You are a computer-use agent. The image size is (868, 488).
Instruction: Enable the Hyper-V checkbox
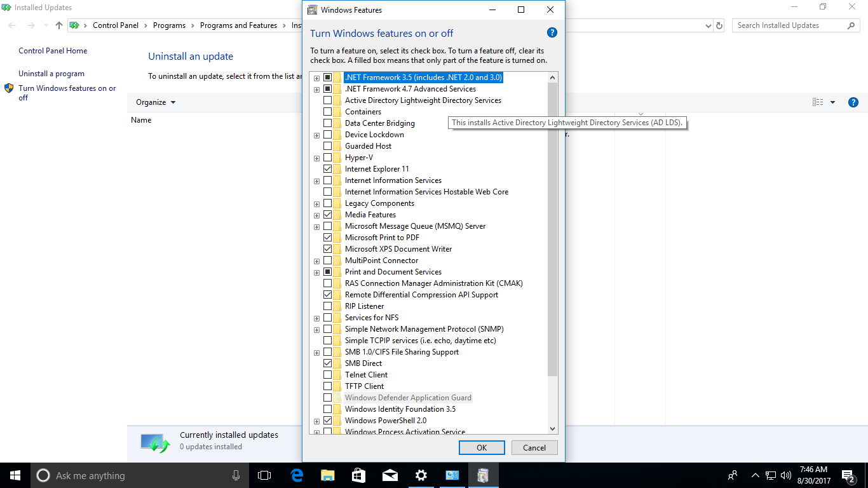tap(327, 158)
